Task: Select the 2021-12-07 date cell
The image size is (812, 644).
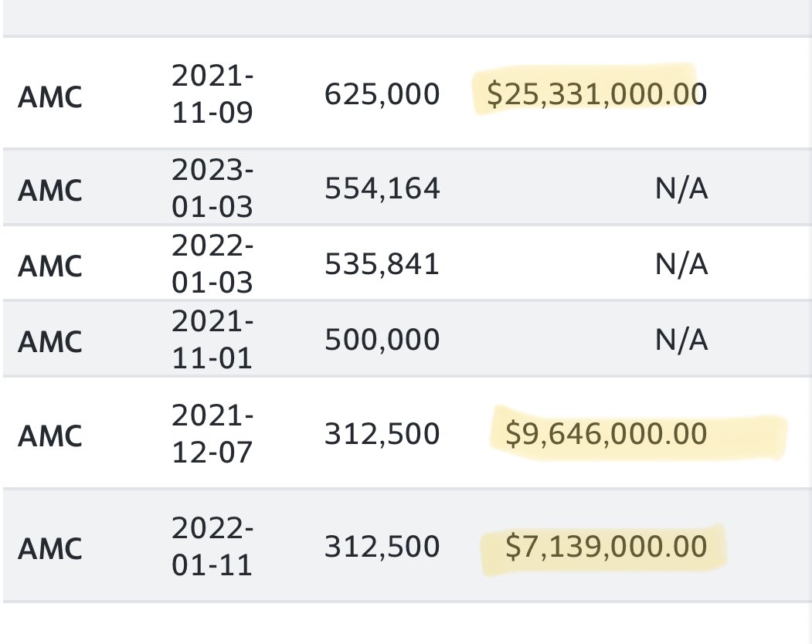Action: [212, 434]
